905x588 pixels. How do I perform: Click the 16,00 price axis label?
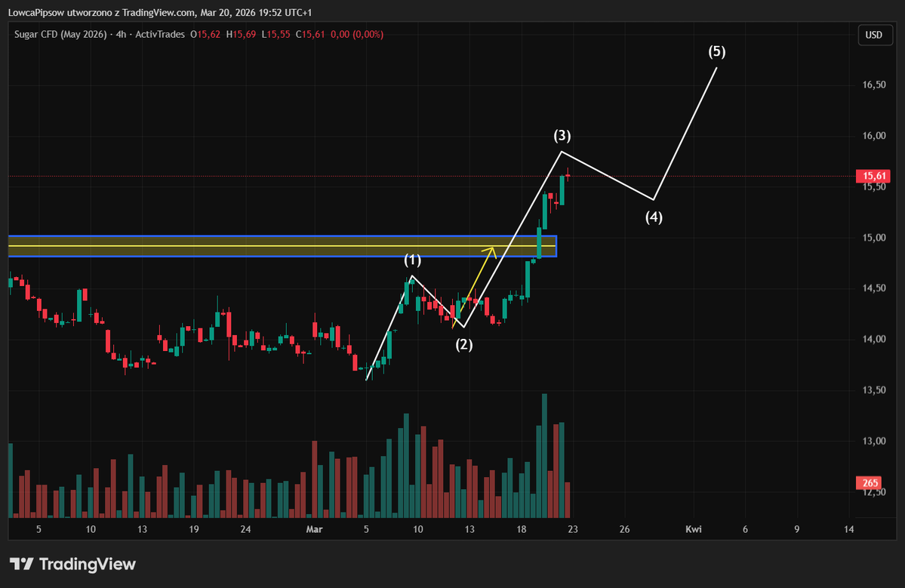point(874,136)
